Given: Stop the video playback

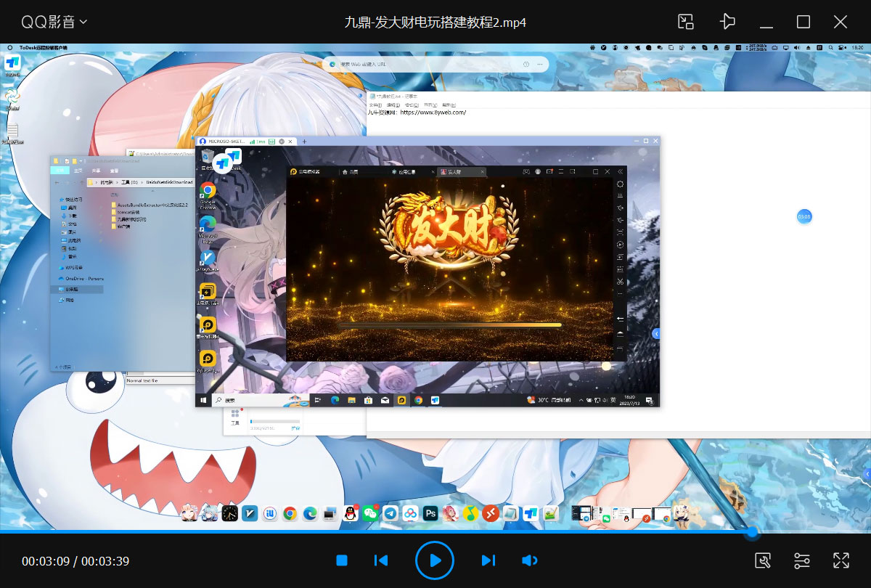Looking at the screenshot, I should click(x=342, y=560).
